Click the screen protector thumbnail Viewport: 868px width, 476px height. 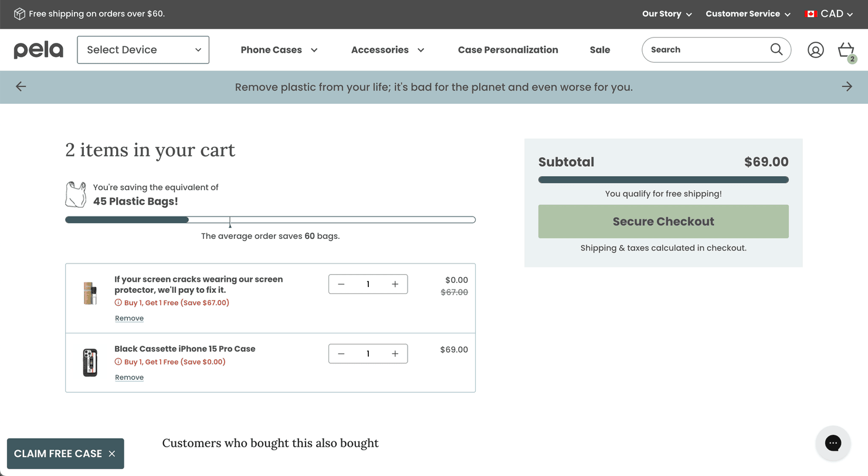pos(90,293)
